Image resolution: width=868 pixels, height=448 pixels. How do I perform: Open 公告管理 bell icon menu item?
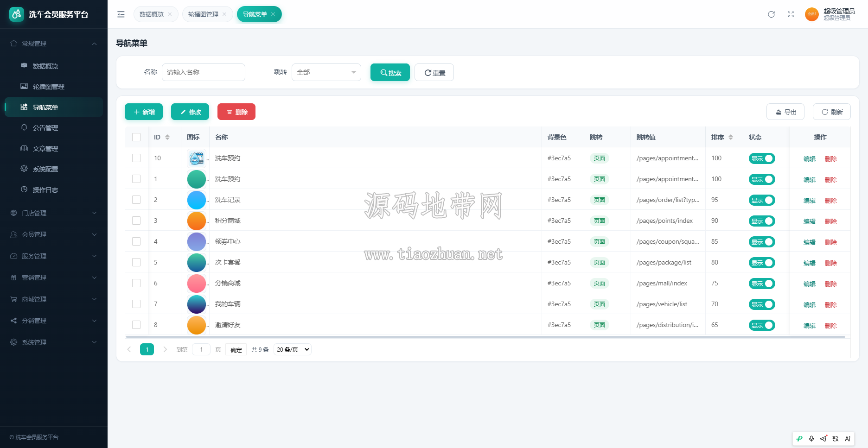tap(24, 127)
